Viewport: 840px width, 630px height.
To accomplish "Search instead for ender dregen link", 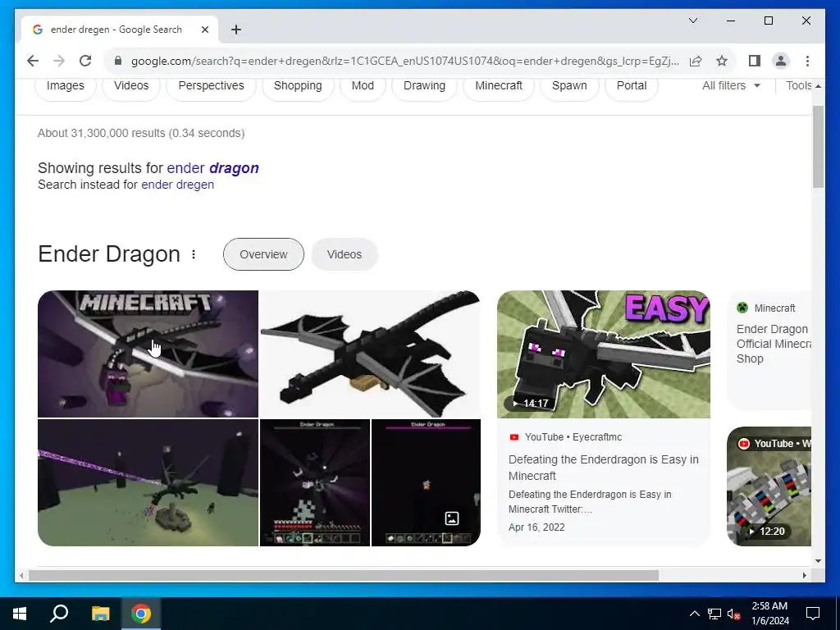I will tap(177, 185).
